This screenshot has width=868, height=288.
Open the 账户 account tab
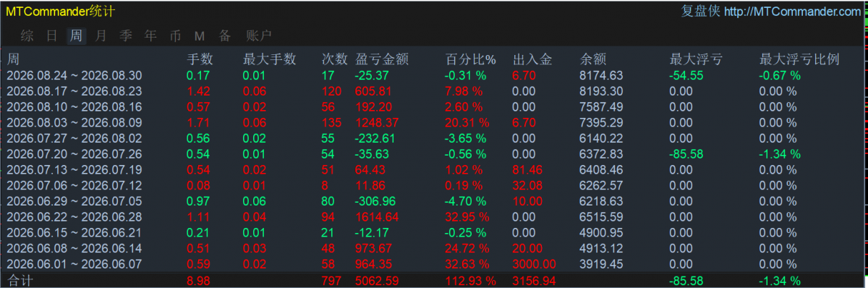[258, 35]
